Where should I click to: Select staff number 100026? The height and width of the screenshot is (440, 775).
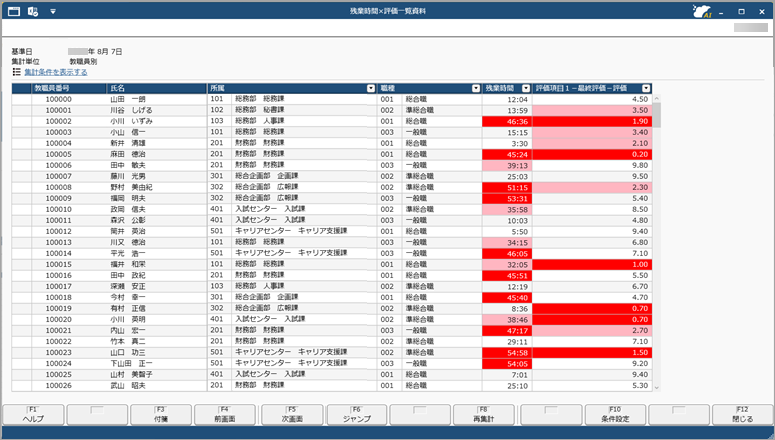pyautogui.click(x=59, y=385)
